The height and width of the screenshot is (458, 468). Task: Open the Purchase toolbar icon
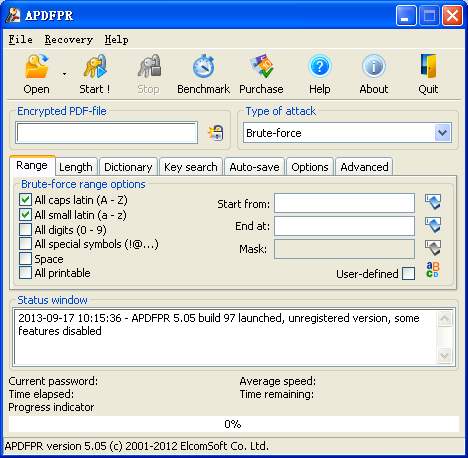click(261, 66)
